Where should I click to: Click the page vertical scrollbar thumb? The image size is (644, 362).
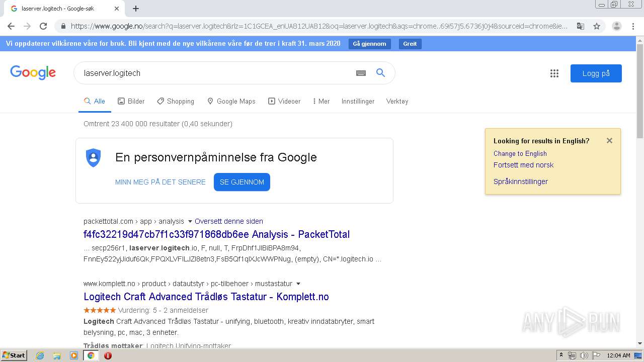point(639,91)
